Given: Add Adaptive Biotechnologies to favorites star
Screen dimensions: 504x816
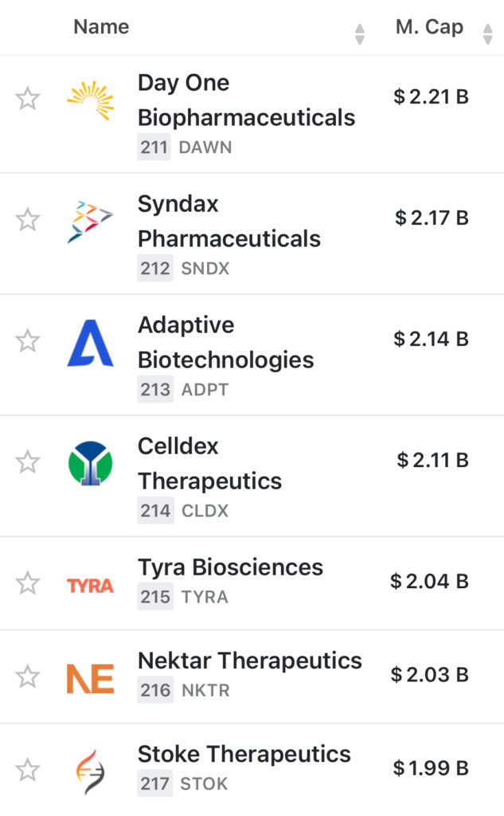Looking at the screenshot, I should (x=28, y=341).
